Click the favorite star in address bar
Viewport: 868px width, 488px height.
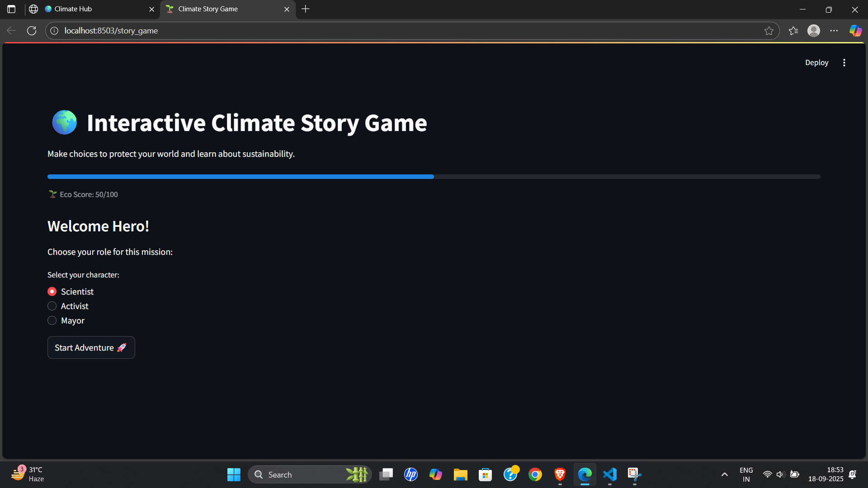click(769, 31)
